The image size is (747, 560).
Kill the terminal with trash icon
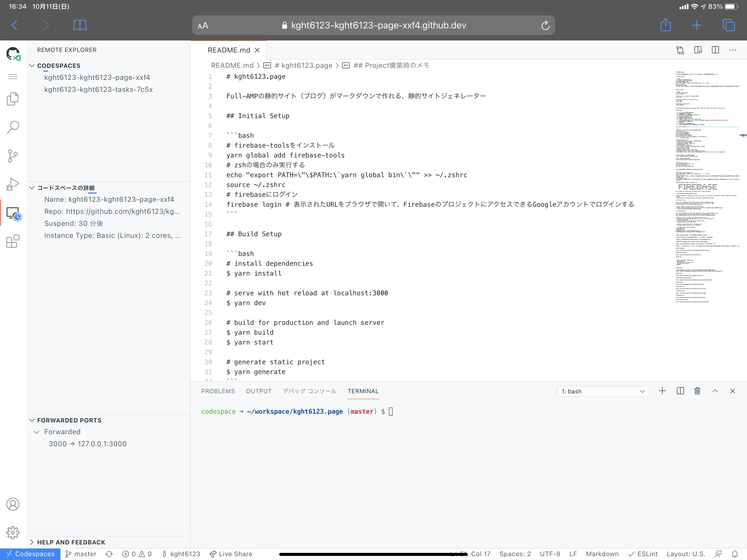click(x=697, y=391)
